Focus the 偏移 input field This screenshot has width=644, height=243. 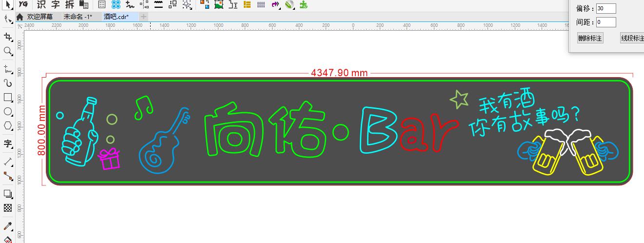click(606, 8)
